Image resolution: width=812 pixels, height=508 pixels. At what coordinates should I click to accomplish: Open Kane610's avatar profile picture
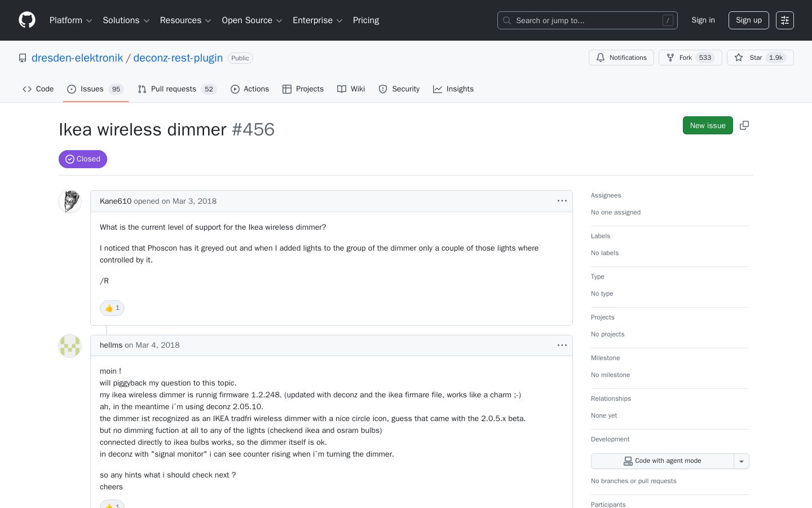[70, 202]
